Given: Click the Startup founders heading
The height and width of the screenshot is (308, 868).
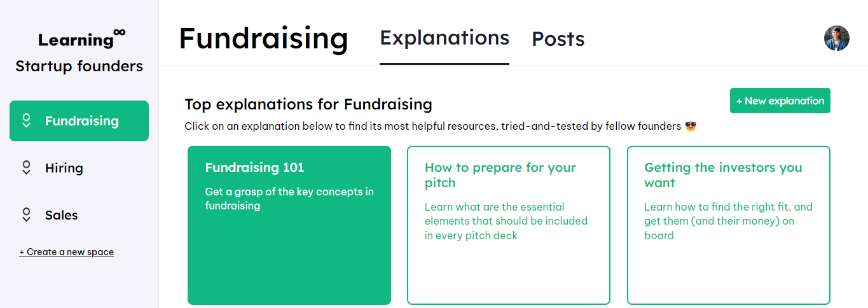Looking at the screenshot, I should [x=79, y=66].
